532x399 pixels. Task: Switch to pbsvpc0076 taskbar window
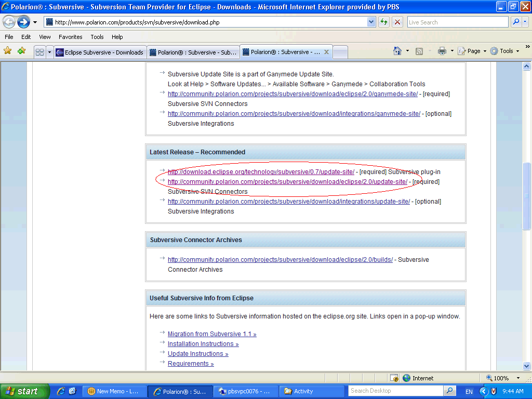coord(247,392)
